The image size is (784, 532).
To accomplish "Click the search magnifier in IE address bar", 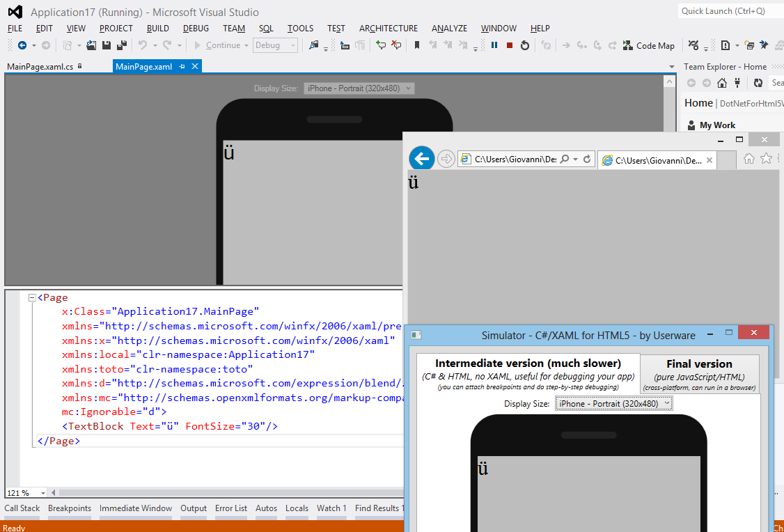I will pyautogui.click(x=565, y=159).
